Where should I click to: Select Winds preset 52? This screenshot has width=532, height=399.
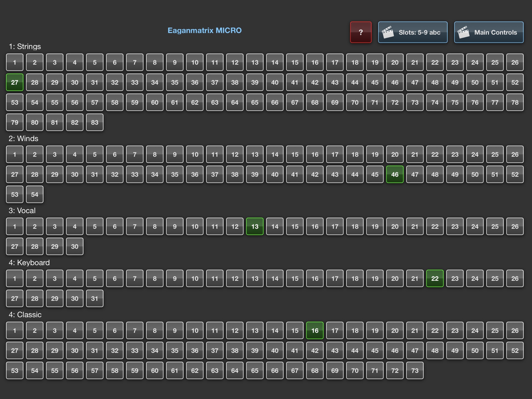[x=515, y=174]
